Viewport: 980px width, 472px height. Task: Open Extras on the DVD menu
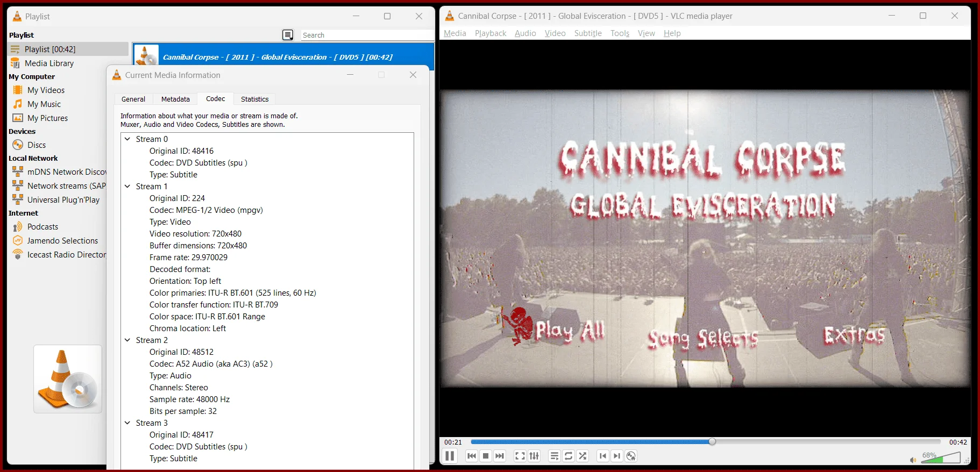pos(854,335)
